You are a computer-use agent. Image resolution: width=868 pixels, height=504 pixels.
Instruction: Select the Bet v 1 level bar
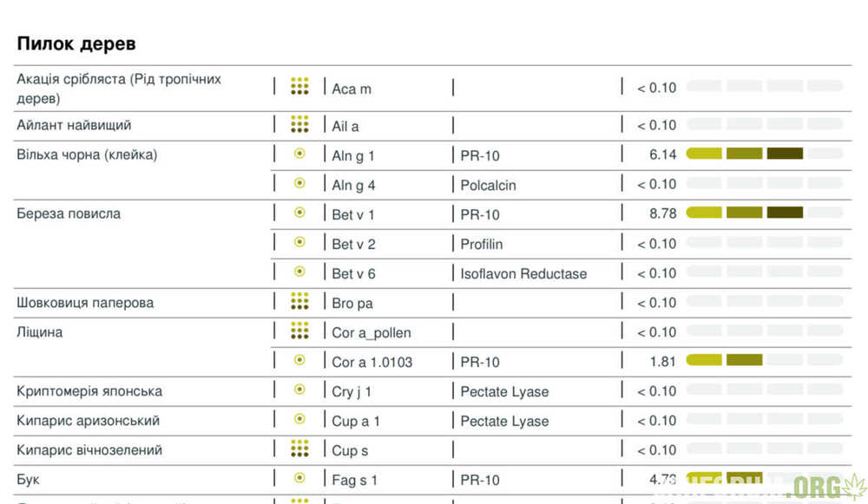click(765, 213)
